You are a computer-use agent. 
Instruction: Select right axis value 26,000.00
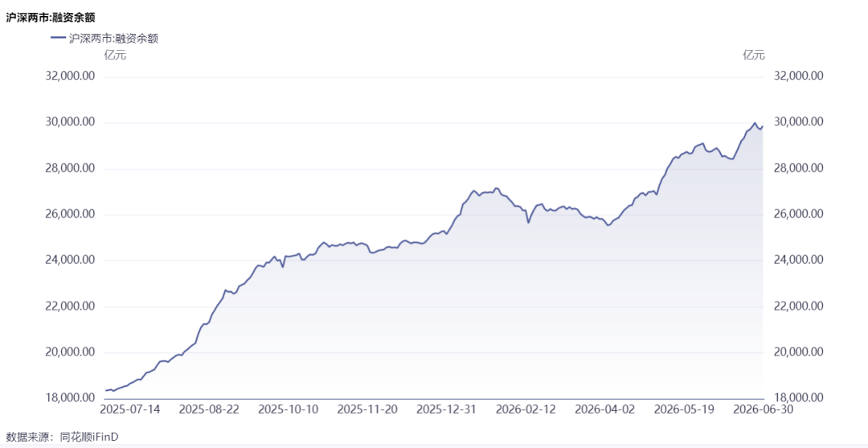tap(798, 214)
